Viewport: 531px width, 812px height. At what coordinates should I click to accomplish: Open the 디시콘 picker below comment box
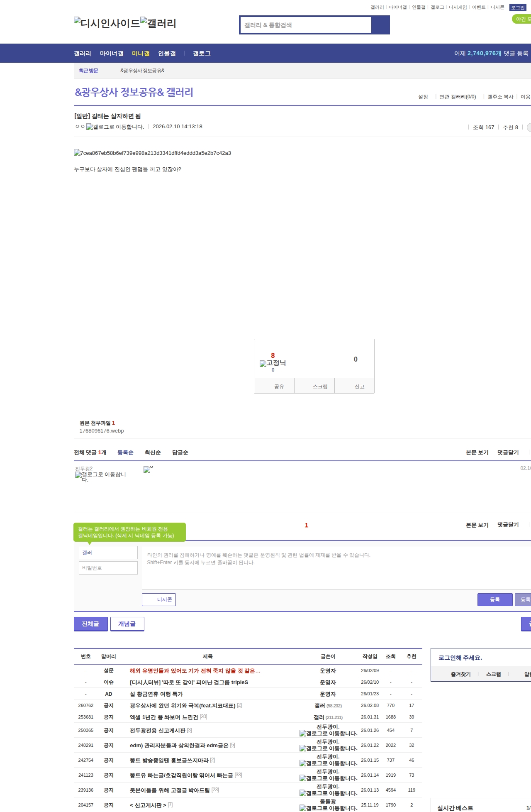pos(159,599)
